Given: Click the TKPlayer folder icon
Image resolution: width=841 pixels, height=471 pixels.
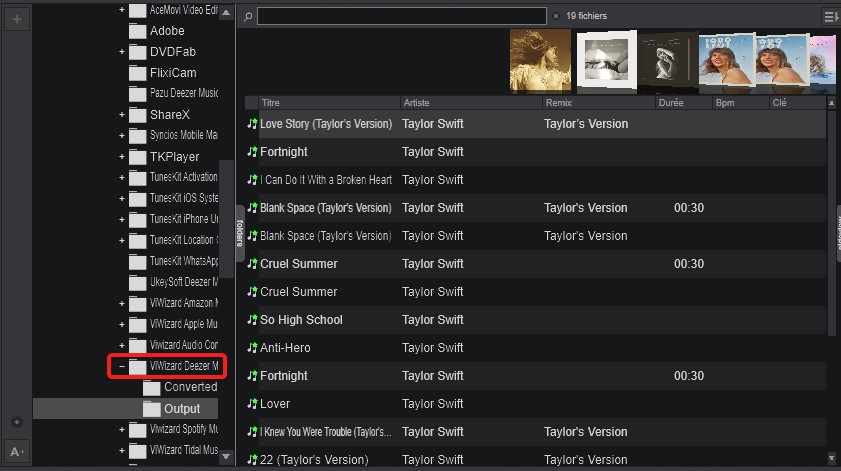Looking at the screenshot, I should click(138, 157).
